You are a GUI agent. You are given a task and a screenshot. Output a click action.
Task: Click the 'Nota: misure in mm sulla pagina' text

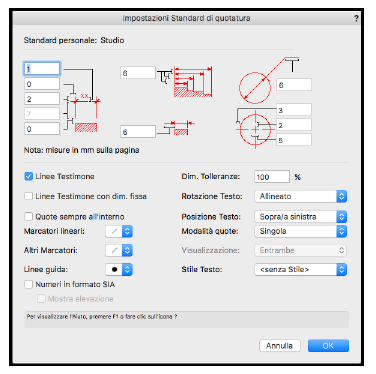click(x=82, y=150)
